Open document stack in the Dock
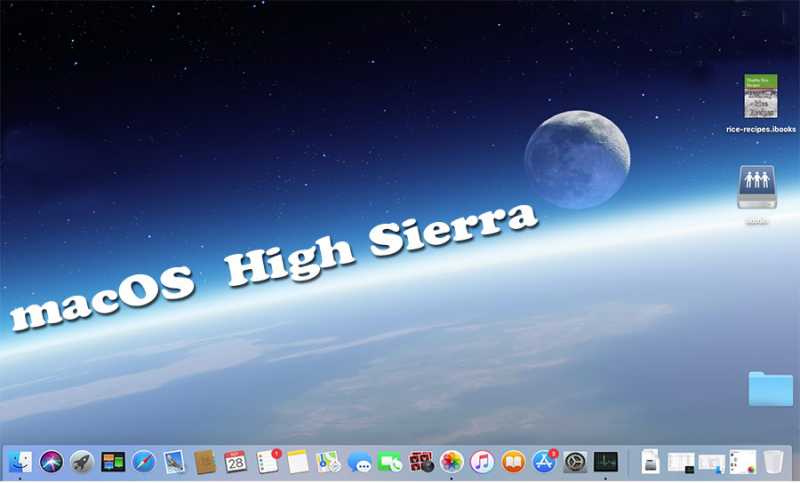800x483 pixels. point(651,462)
